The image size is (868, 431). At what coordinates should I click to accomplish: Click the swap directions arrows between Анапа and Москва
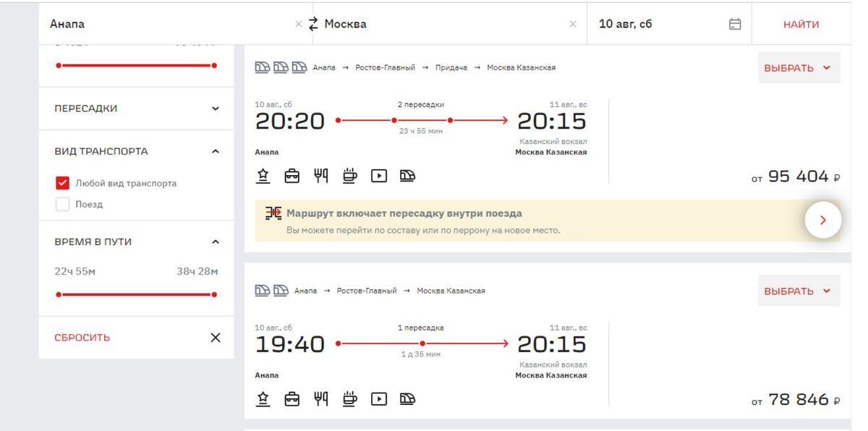coord(312,23)
